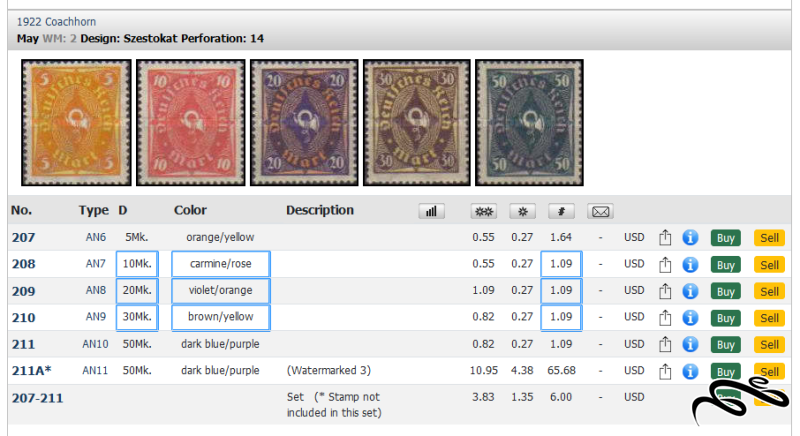Buy stamp 208 carmine/rose
Image resolution: width=800 pixels, height=436 pixels.
coord(726,265)
